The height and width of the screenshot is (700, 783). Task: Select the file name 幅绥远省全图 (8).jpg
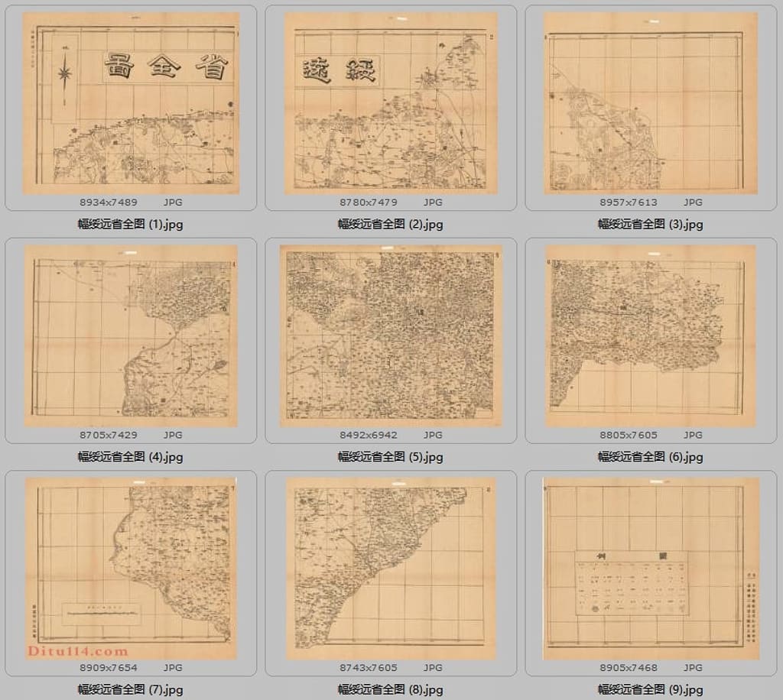pyautogui.click(x=390, y=689)
